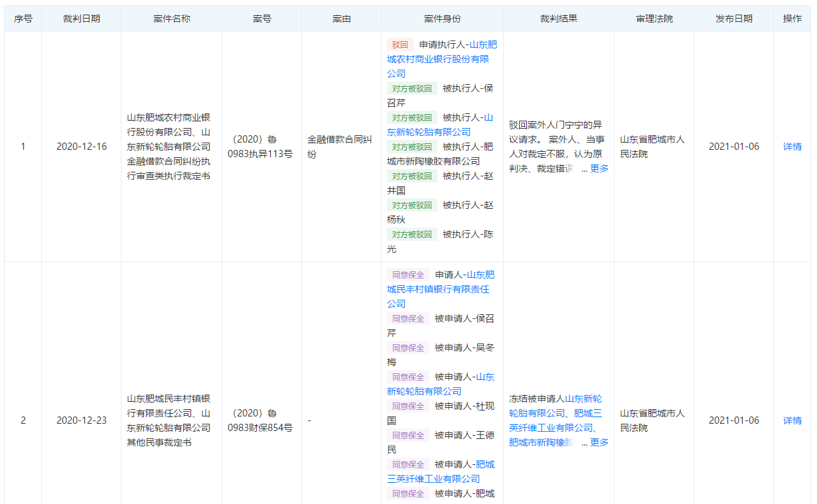The image size is (817, 504).
Task: Click 同意保全 tag beside 被申请人-吴冬梅
Action: click(x=408, y=348)
